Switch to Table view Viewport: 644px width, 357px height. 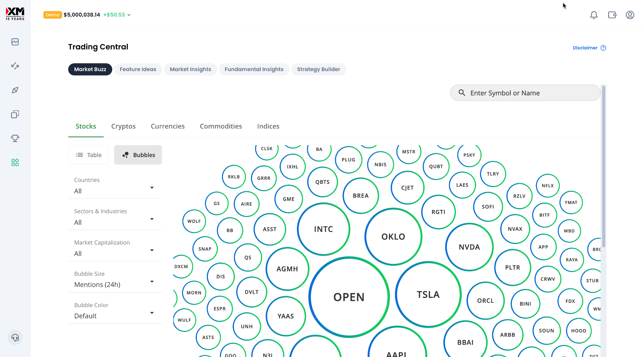[88, 155]
